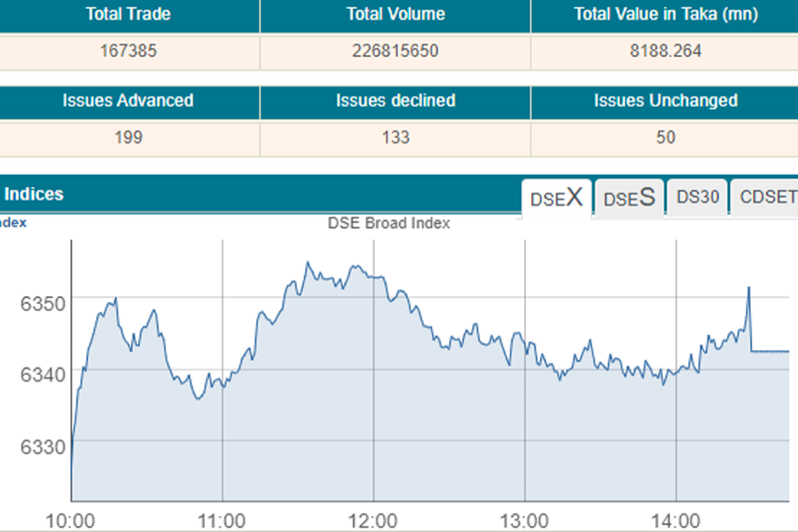Click the 133 issues declined value

(x=395, y=137)
